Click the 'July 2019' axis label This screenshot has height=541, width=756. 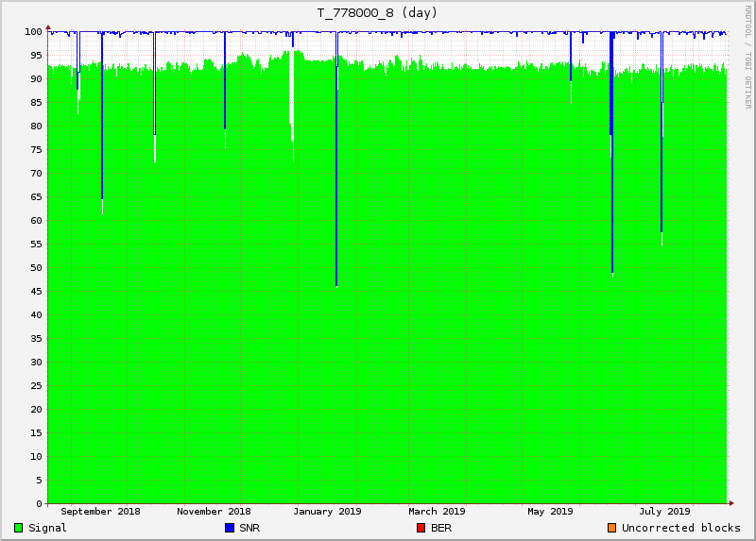click(664, 511)
